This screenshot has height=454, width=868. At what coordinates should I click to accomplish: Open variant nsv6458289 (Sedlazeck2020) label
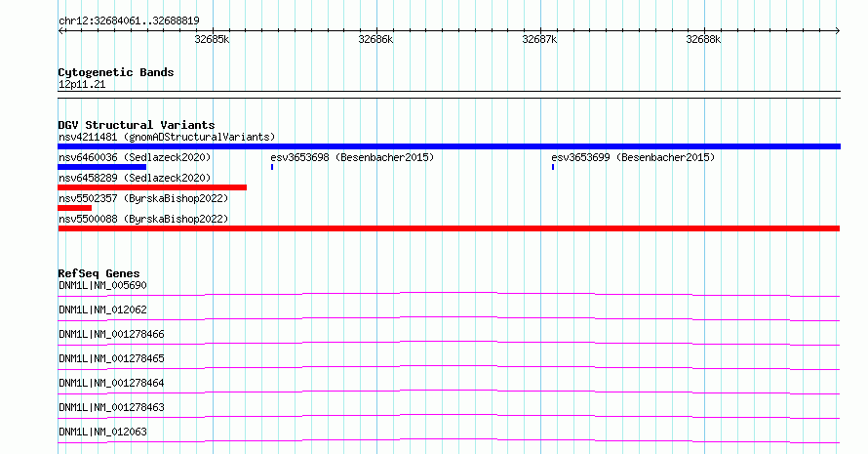(135, 178)
